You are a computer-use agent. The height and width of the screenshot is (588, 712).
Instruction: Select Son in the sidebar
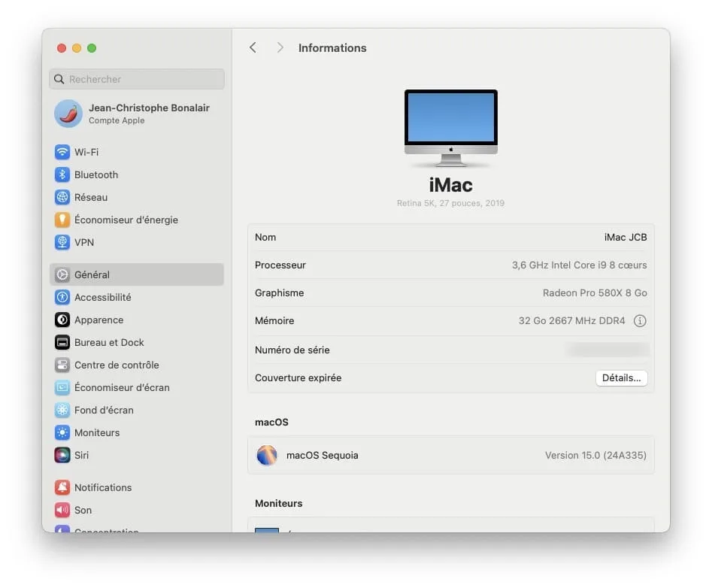(x=81, y=510)
